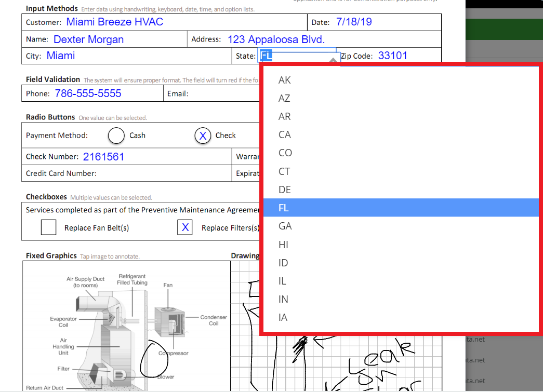Choose CT in the state list
This screenshot has width=543, height=392.
coord(401,171)
